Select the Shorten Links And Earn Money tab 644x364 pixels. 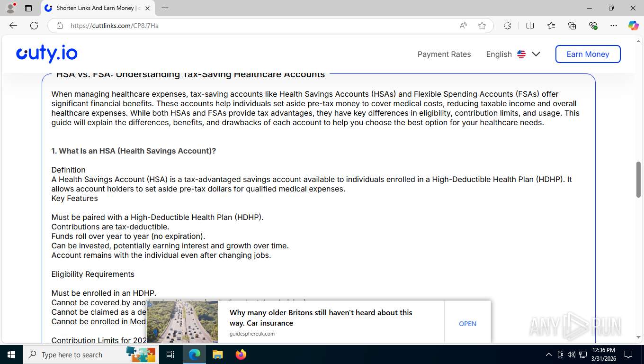click(x=97, y=8)
